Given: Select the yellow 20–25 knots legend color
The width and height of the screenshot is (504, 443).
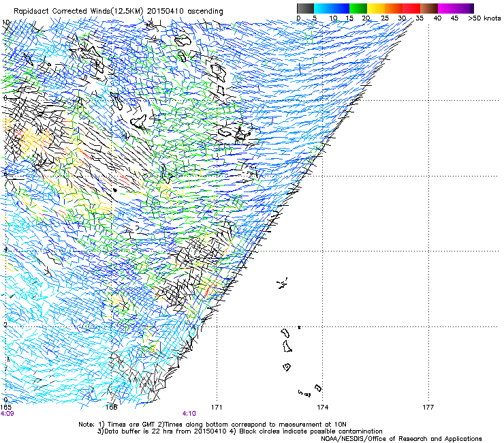Looking at the screenshot, I should point(376,8).
